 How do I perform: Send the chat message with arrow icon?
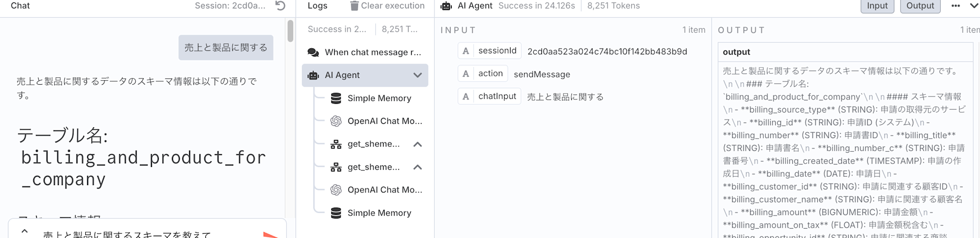click(x=270, y=235)
